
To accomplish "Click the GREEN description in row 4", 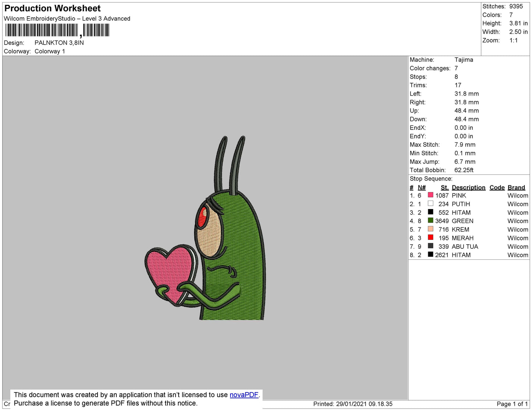I will pos(462,221).
